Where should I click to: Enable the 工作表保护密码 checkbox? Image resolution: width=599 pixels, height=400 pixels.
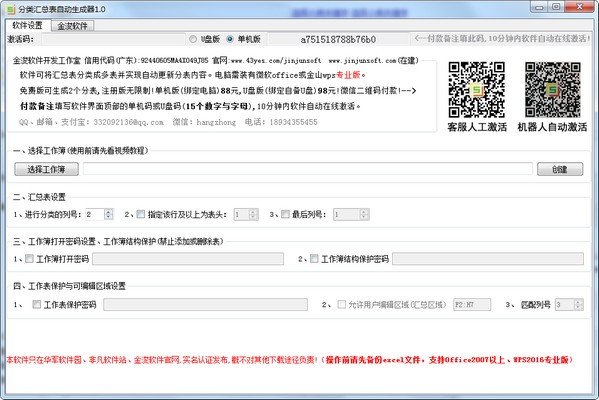click(x=37, y=304)
